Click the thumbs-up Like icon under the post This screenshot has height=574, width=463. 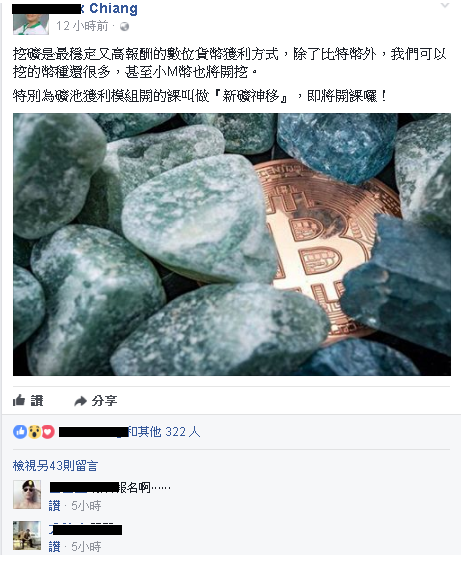[x=19, y=400]
